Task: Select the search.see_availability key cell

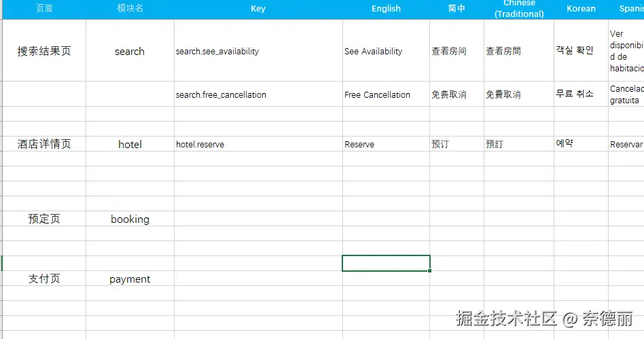Action: (x=258, y=50)
